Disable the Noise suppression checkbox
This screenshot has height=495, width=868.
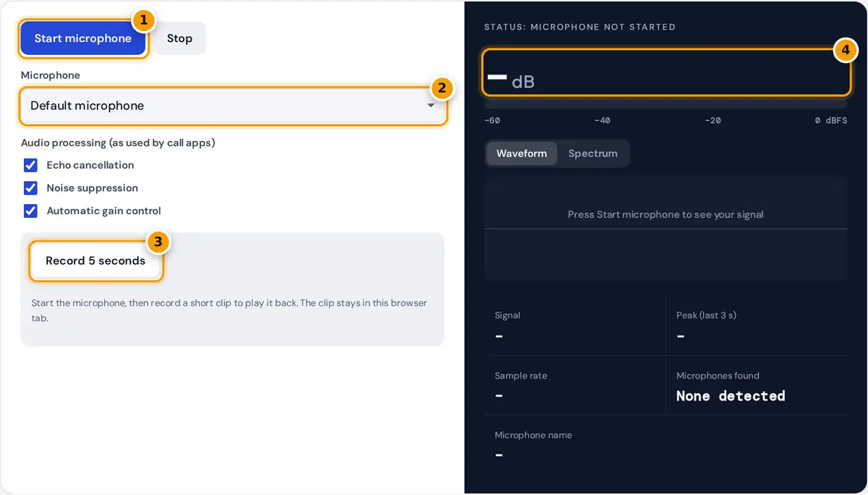(31, 188)
